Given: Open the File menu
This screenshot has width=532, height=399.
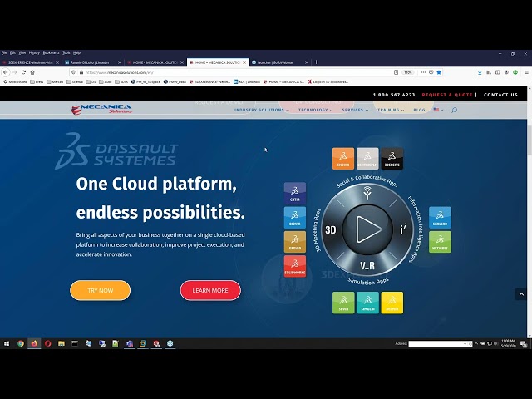Looking at the screenshot, I should [x=4, y=52].
